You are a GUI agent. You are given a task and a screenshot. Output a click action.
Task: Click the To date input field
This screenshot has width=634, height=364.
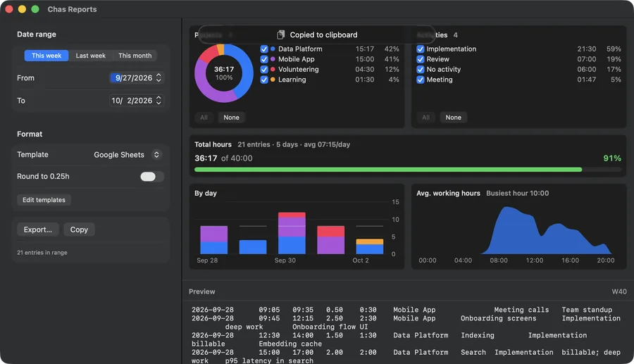[136, 101]
